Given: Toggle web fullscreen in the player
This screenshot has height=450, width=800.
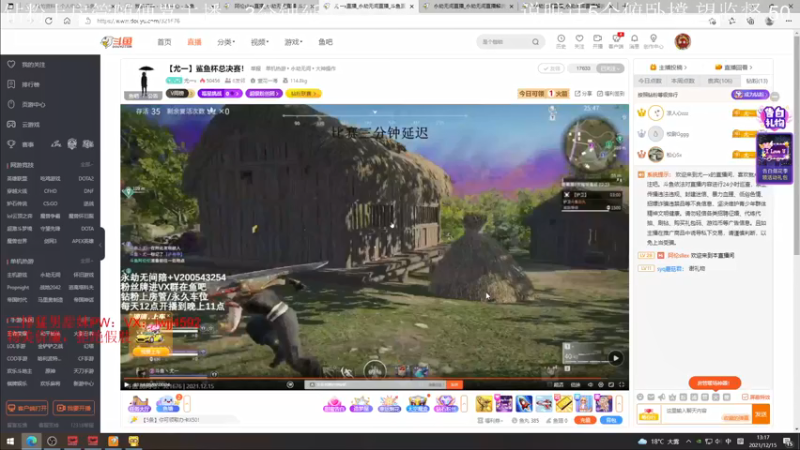Looking at the screenshot, I should [611, 385].
